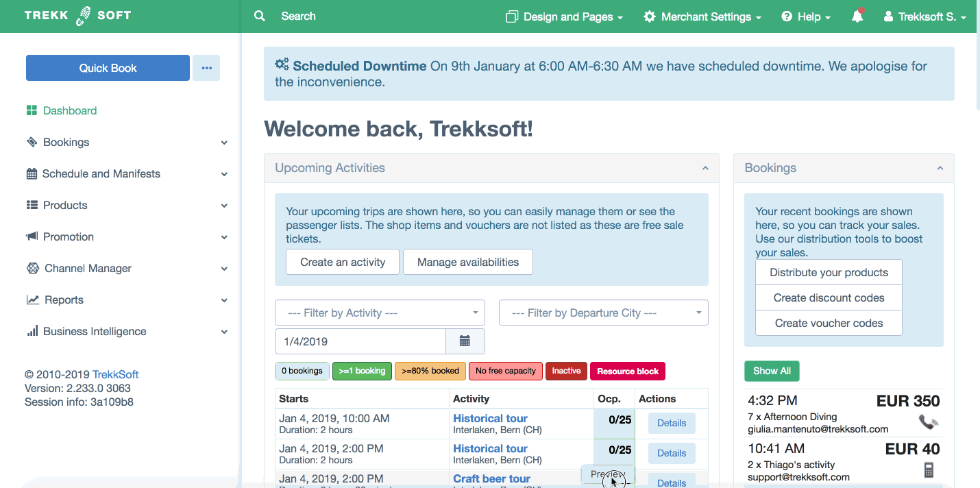Click the >=1 booking green legend
This screenshot has height=488, width=980.
click(362, 371)
